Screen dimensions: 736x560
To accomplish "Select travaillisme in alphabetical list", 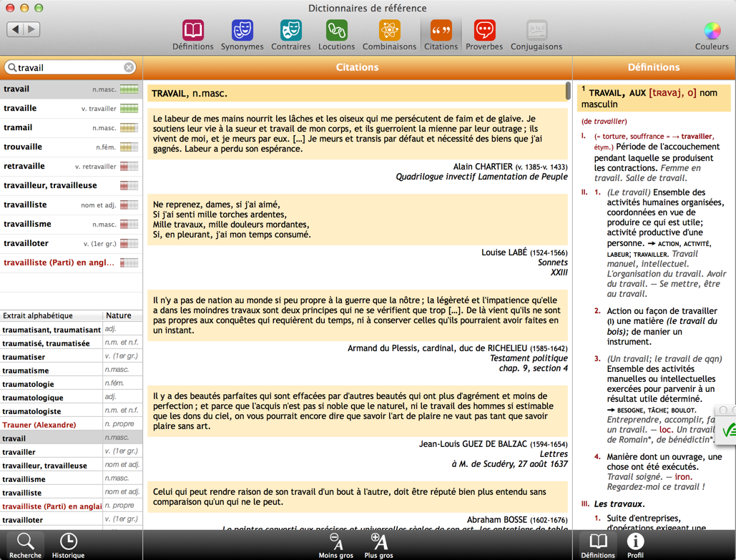I will [x=71, y=479].
